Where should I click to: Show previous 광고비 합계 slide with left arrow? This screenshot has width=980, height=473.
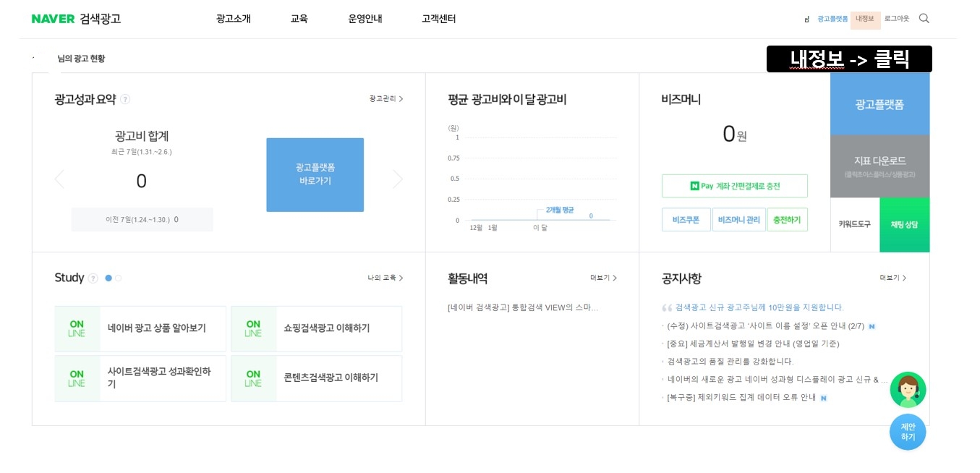click(x=59, y=179)
